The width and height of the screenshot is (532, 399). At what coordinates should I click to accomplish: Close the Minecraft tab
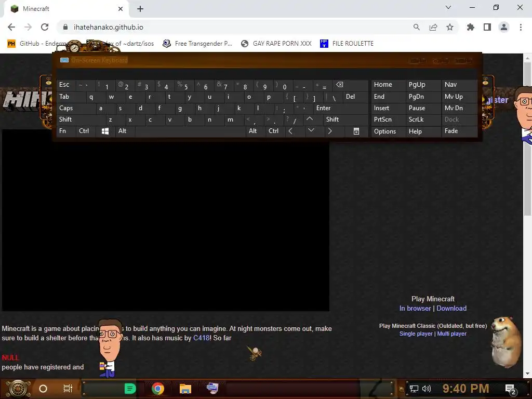[121, 9]
